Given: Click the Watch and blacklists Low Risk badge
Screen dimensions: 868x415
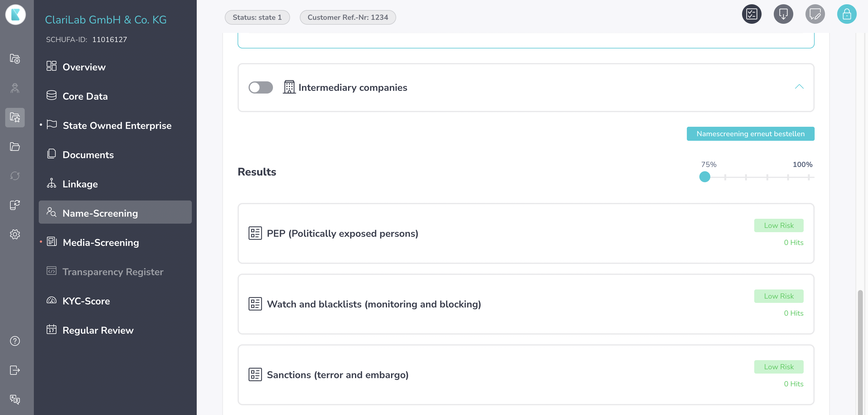Looking at the screenshot, I should 779,296.
